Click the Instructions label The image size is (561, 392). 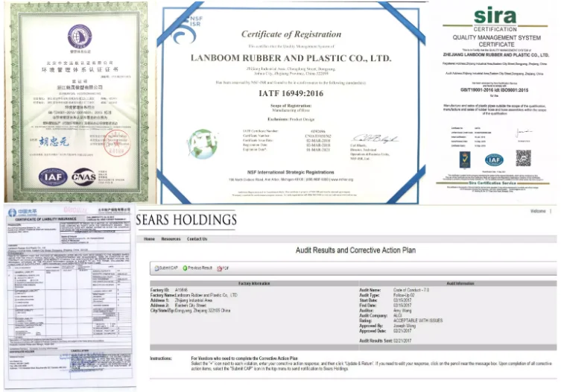(x=161, y=358)
